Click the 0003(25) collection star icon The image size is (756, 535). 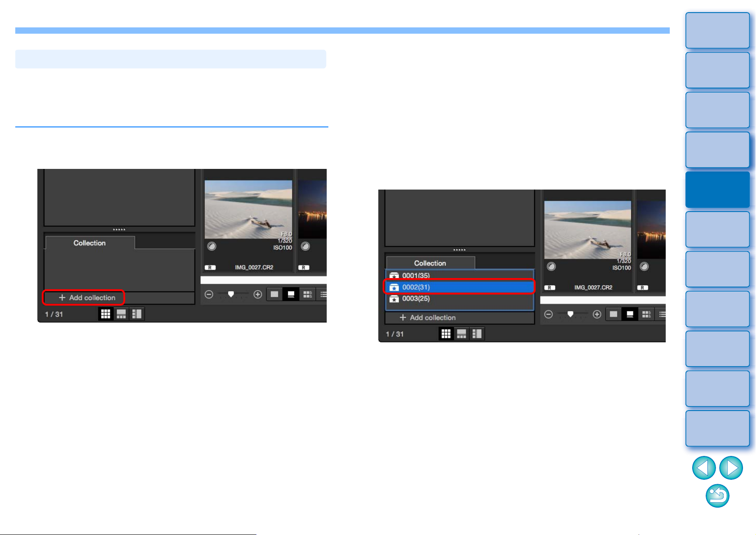pos(394,299)
